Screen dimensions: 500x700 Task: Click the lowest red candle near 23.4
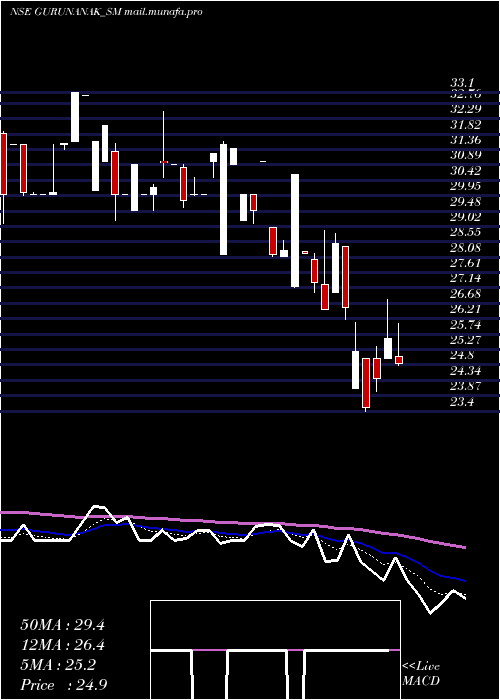[366, 383]
